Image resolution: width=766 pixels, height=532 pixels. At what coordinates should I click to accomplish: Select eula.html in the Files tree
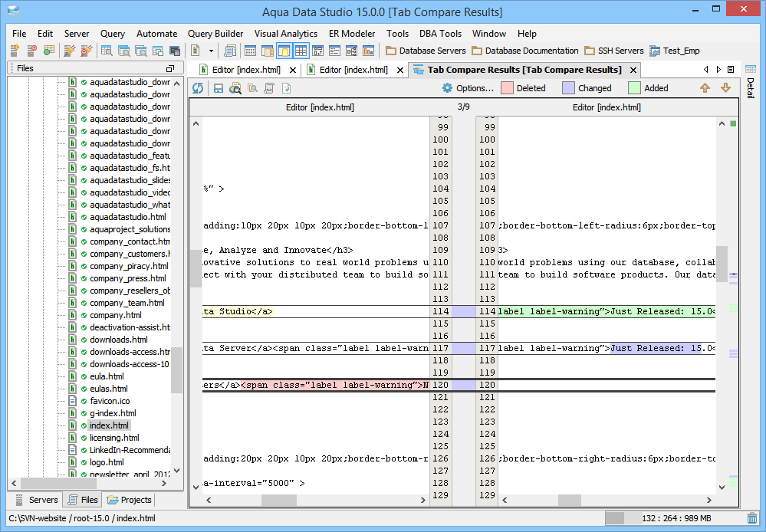pos(106,376)
